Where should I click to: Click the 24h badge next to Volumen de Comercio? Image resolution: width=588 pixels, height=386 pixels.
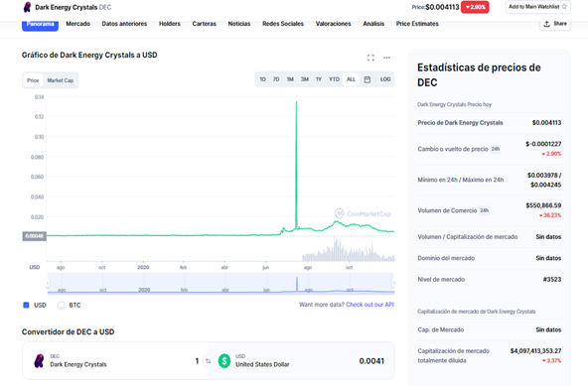(x=484, y=210)
